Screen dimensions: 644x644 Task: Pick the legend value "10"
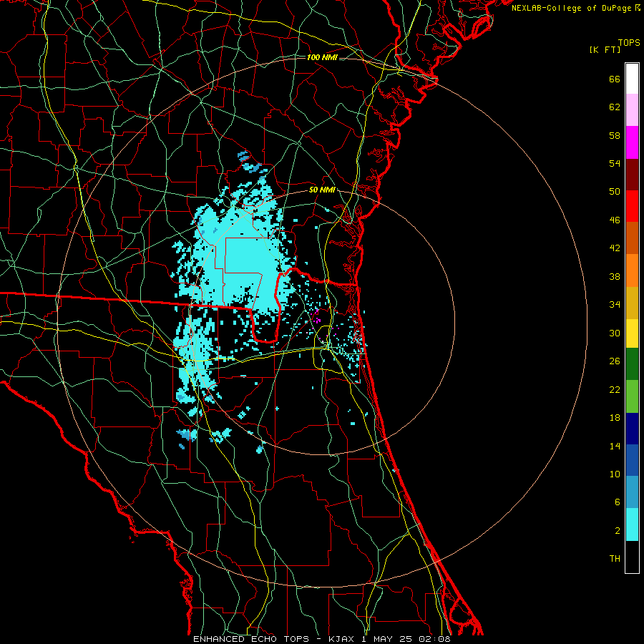615,474
